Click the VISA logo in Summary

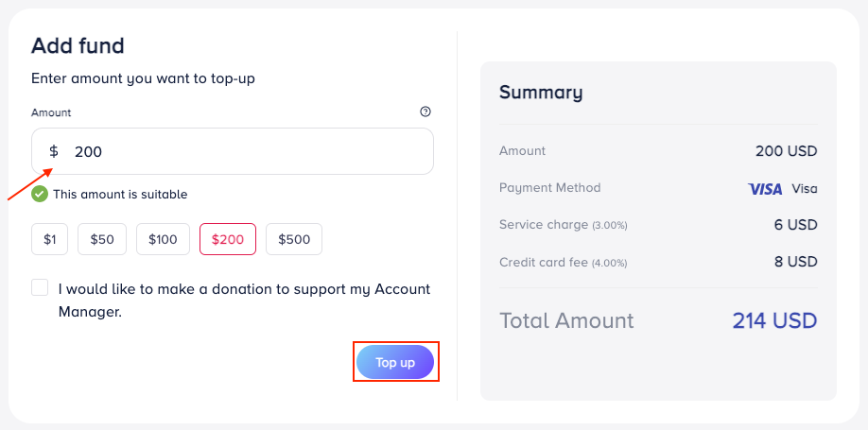pyautogui.click(x=765, y=189)
